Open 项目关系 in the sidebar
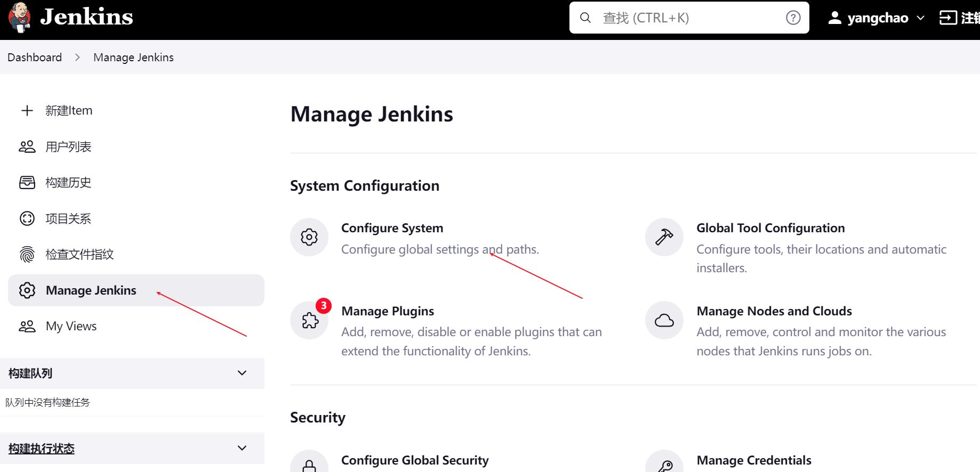 [x=68, y=218]
